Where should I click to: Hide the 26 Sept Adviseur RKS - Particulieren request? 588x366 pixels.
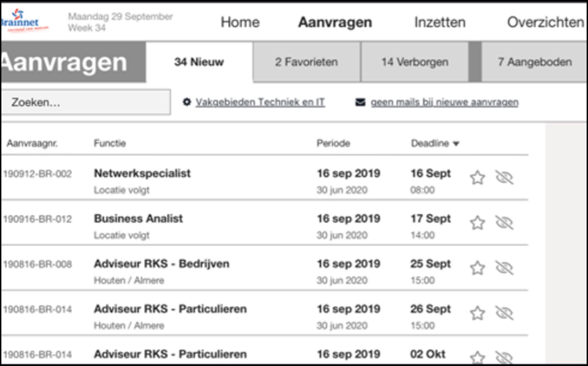point(504,313)
